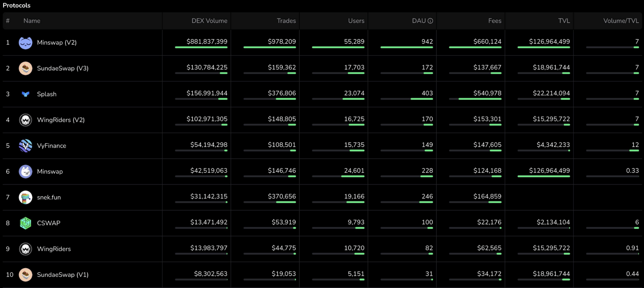
Task: Click the Splash blue butterfly logo icon
Action: point(25,94)
